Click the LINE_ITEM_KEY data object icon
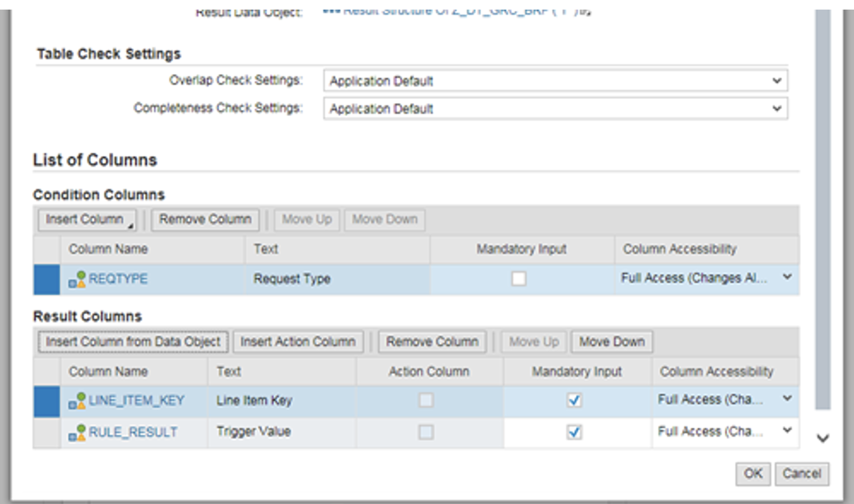 [x=77, y=401]
